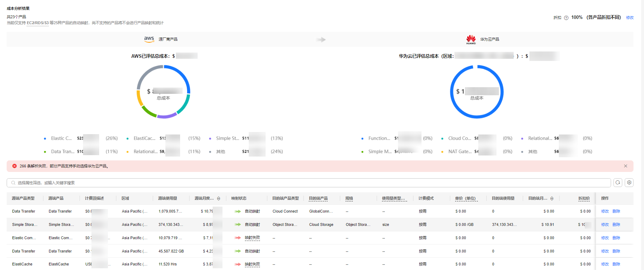Click 修改 in the Simple Storage row
This screenshot has width=644, height=270.
[605, 224]
